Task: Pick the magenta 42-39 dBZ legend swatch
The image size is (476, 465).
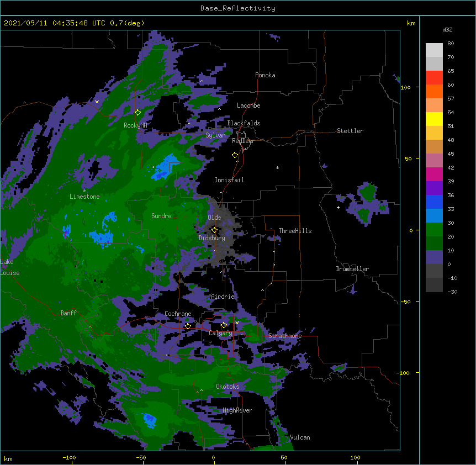Action: tap(434, 174)
